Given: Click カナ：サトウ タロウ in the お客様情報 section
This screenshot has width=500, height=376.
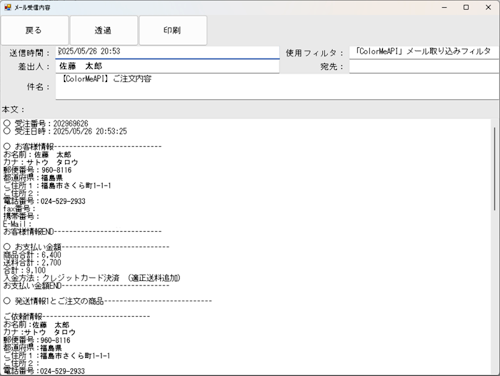Looking at the screenshot, I should point(41,162).
